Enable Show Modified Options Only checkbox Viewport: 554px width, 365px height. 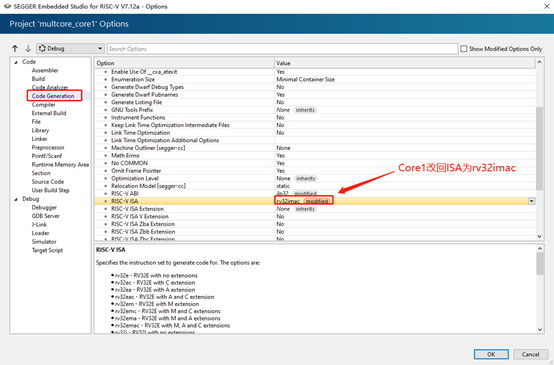pyautogui.click(x=464, y=49)
